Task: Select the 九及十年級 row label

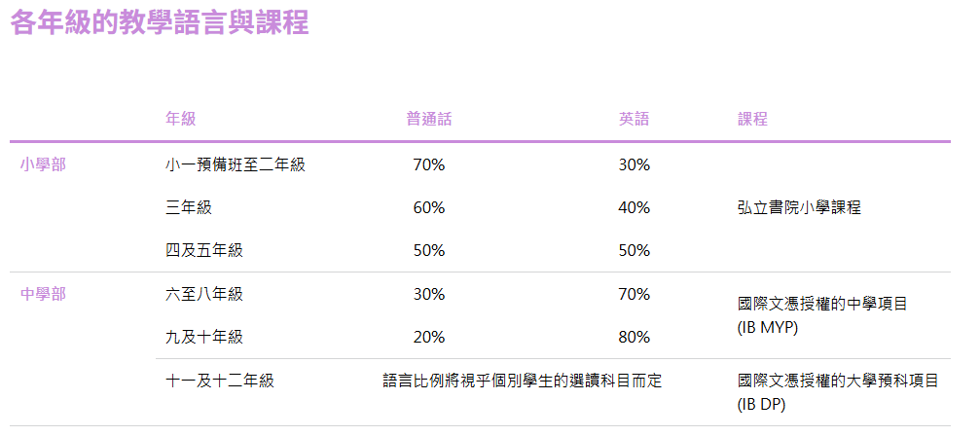Action: (x=204, y=337)
